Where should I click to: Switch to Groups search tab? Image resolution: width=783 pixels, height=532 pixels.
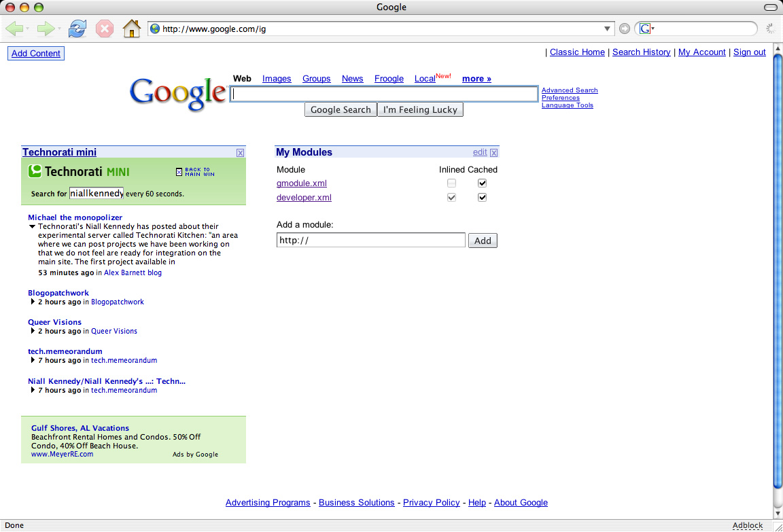coord(317,79)
